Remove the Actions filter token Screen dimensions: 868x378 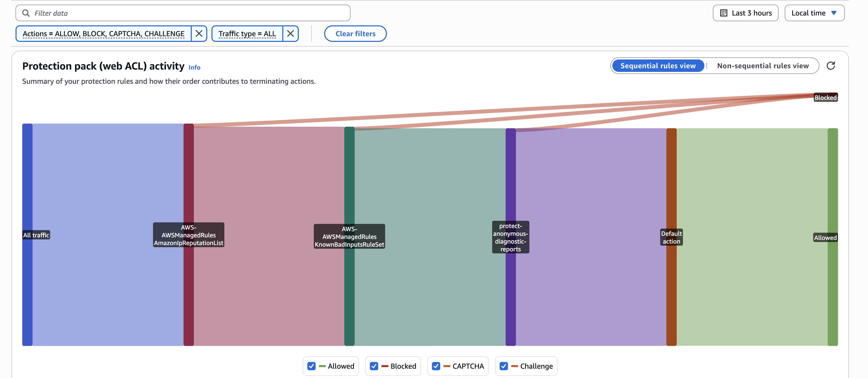click(199, 33)
